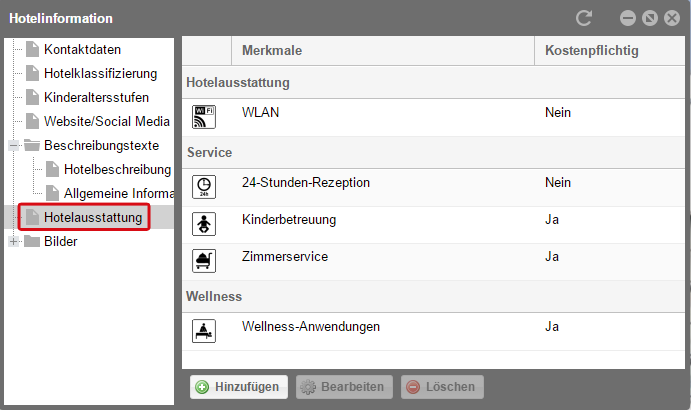Select the Kinderbetreuung baby icon
Viewport: 691px width, 410px height.
[204, 224]
